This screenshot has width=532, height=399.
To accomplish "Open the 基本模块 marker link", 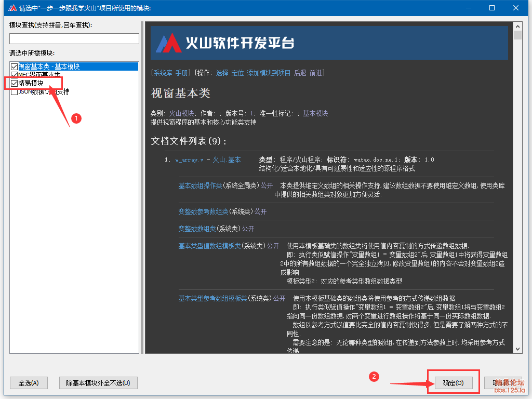I will click(315, 113).
